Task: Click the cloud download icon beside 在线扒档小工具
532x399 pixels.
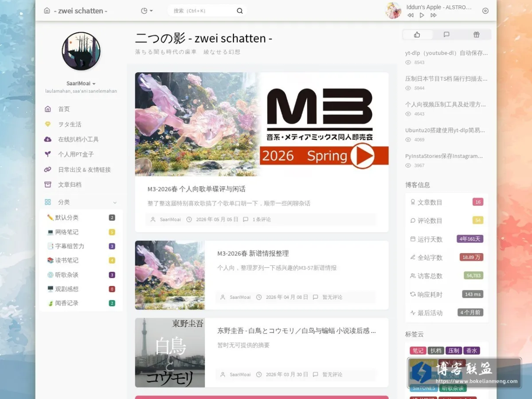Action: point(48,139)
